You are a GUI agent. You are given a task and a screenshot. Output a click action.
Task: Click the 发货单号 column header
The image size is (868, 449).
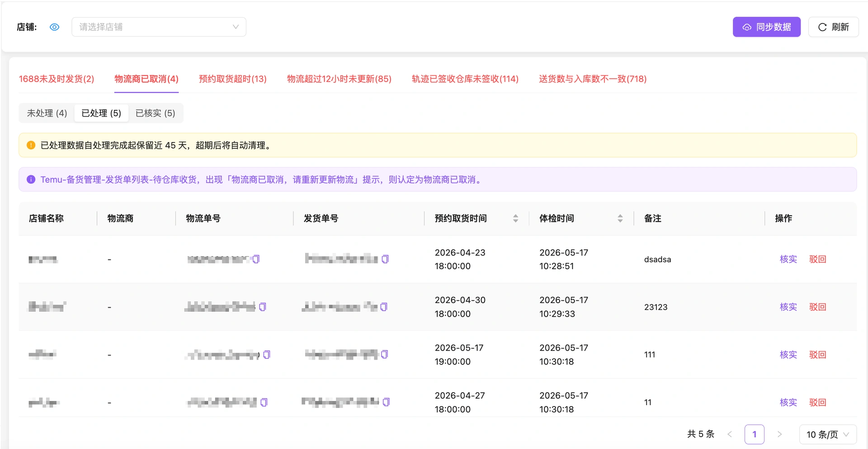321,219
